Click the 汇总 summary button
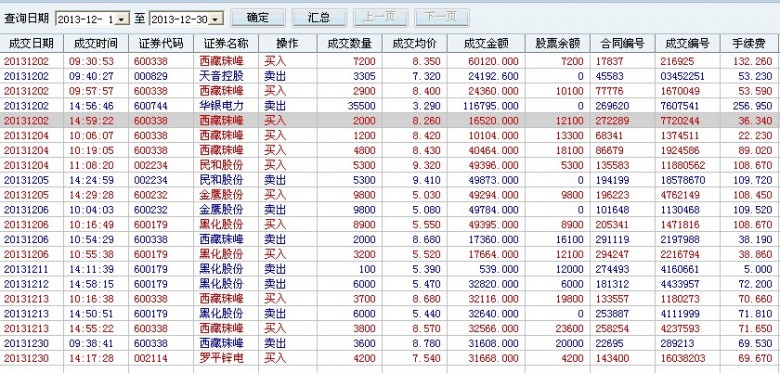This screenshot has width=780, height=373. (x=319, y=18)
